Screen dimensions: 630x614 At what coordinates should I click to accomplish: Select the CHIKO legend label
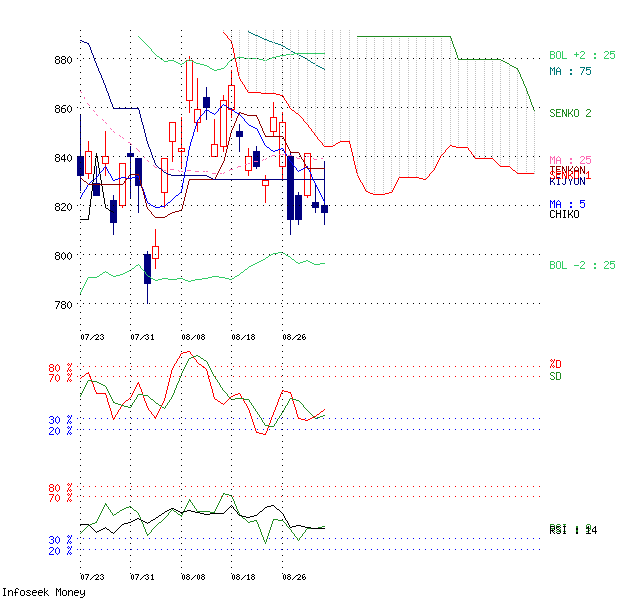[564, 214]
